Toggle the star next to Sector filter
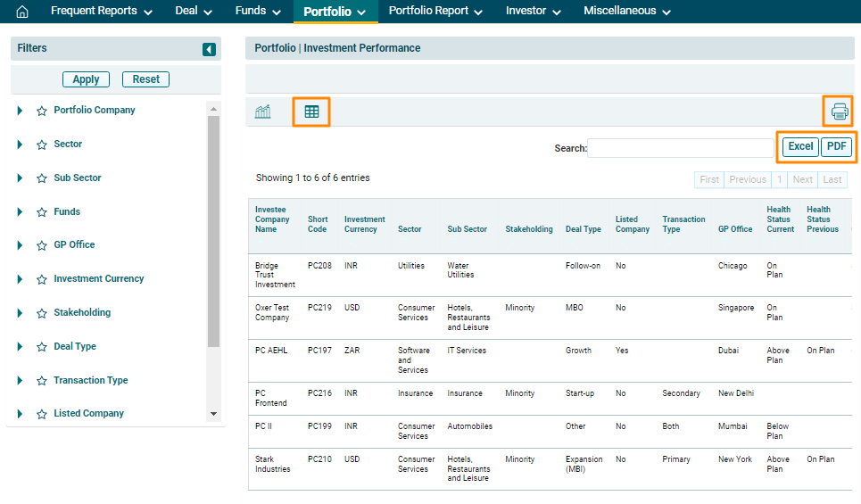861x504 pixels. point(41,145)
